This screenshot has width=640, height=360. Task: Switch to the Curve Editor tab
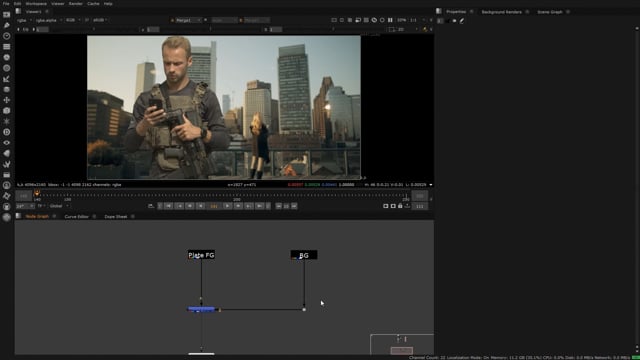pos(77,217)
